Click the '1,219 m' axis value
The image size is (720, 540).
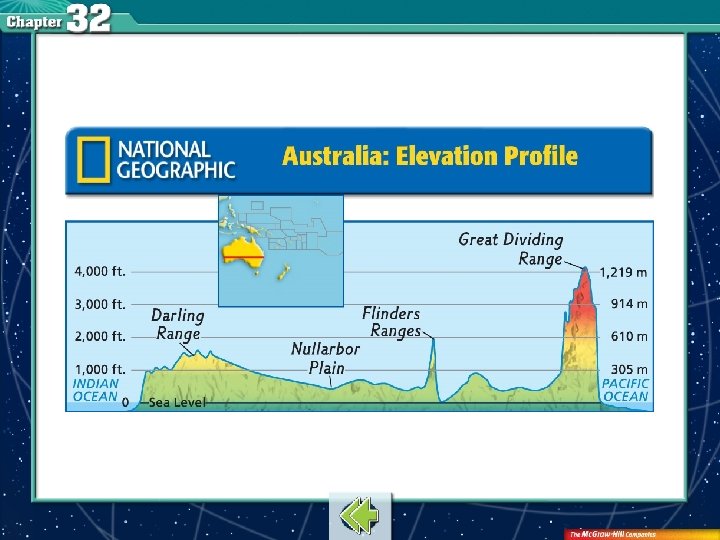[623, 272]
